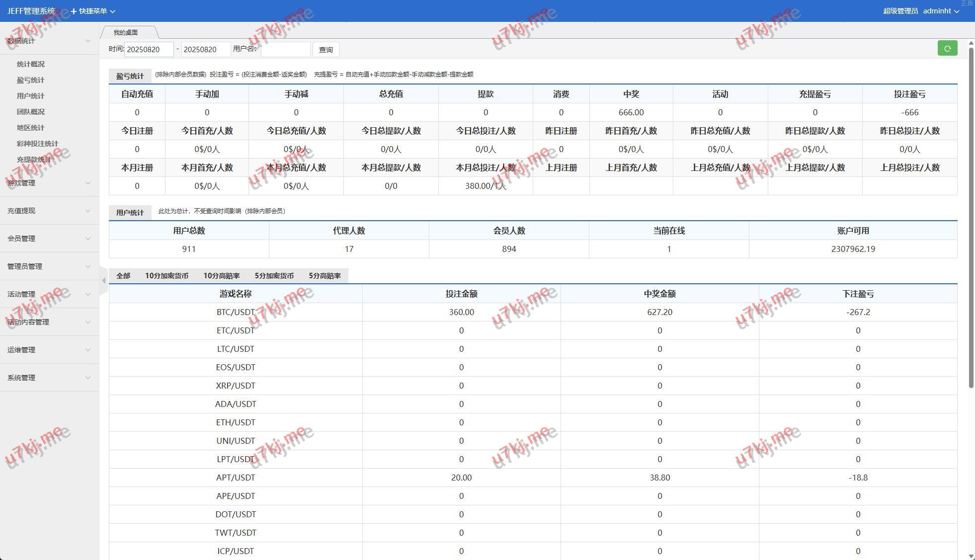Click the start date input field
Screen dimensions: 975x560
coord(148,49)
